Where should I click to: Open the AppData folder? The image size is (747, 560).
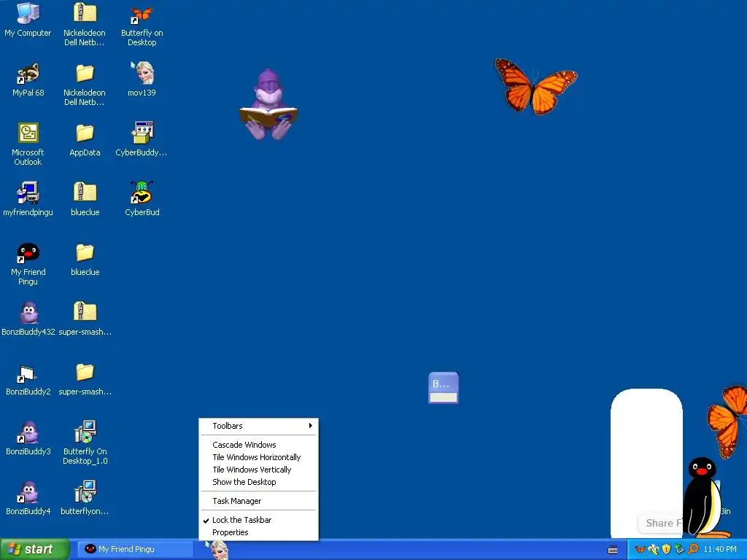(85, 139)
